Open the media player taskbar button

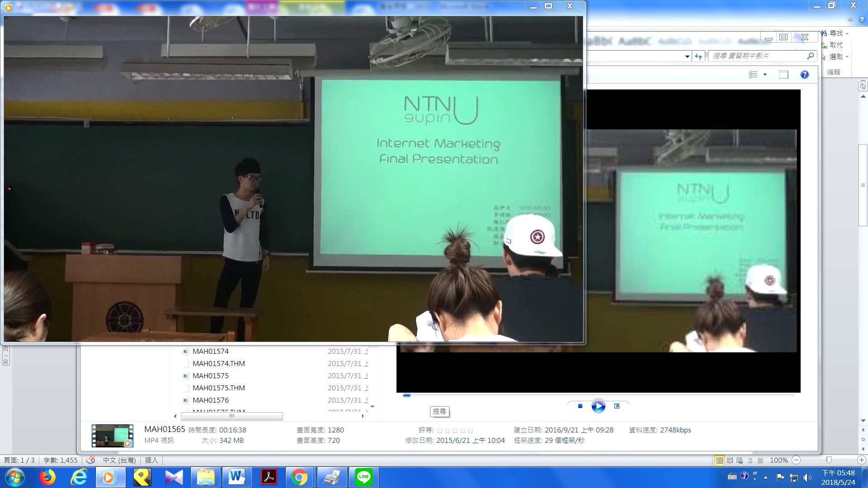110,477
